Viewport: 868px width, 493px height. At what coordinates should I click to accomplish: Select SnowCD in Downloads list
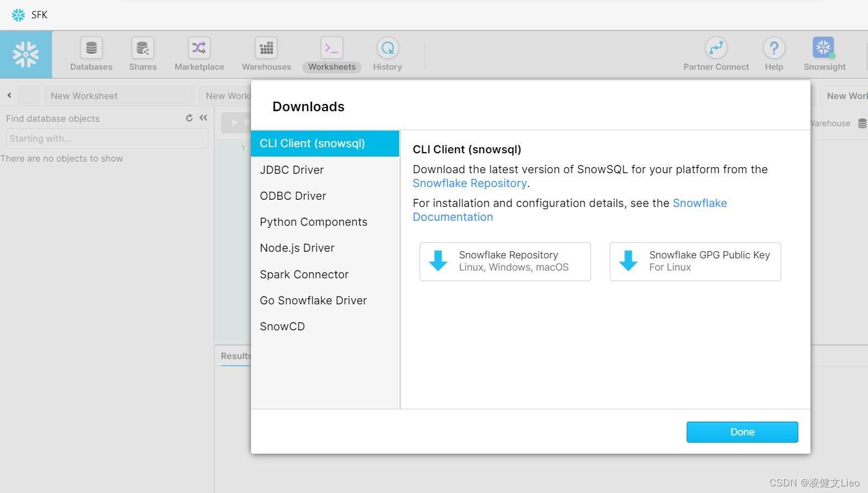coord(325,326)
